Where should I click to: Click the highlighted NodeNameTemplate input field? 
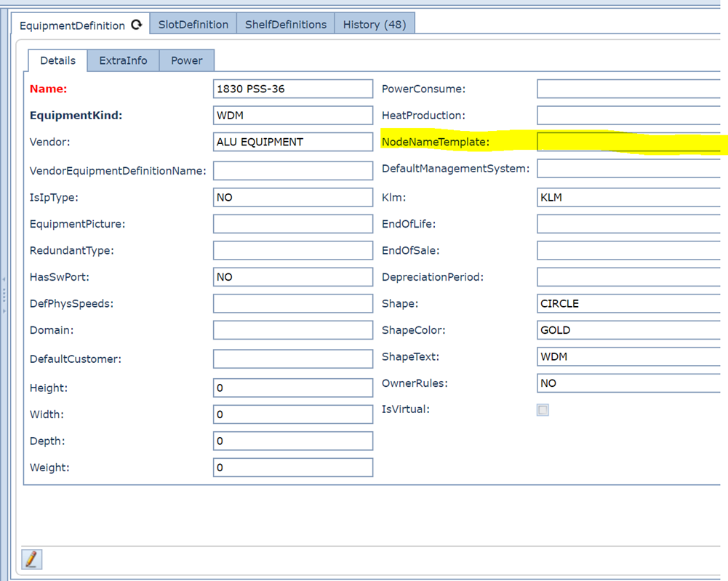(629, 142)
